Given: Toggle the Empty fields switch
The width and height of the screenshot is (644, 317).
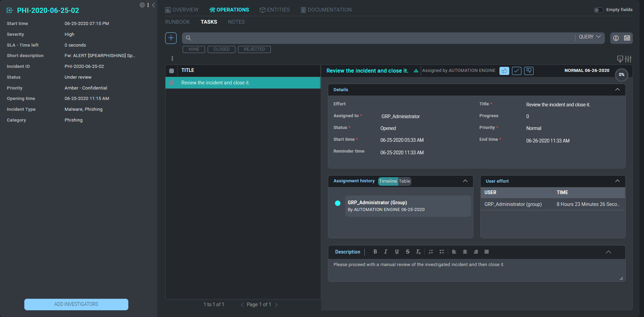Looking at the screenshot, I should pos(598,10).
